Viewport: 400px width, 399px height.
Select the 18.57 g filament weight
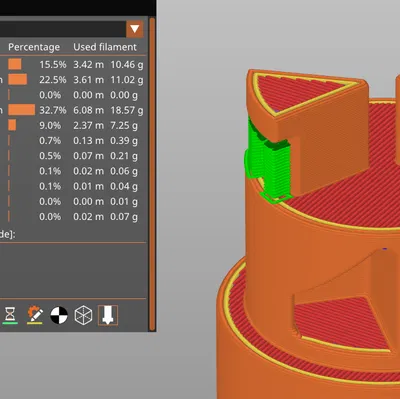[127, 110]
